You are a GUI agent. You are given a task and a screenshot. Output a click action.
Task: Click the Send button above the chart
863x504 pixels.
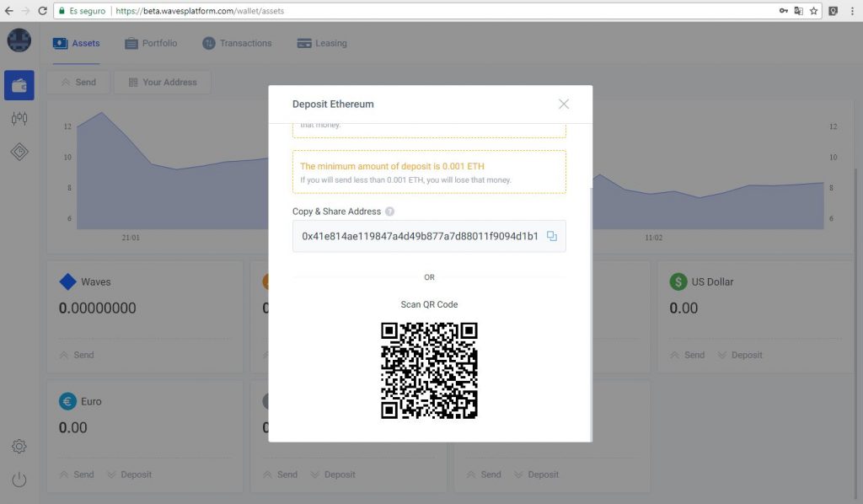click(x=78, y=82)
